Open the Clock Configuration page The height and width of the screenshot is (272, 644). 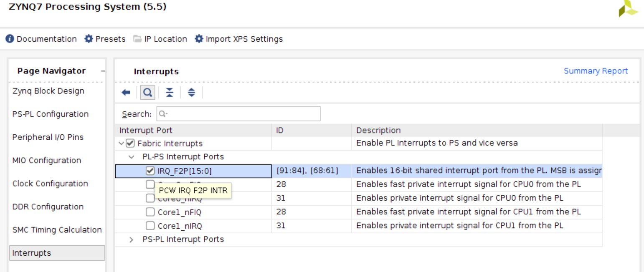coord(50,184)
